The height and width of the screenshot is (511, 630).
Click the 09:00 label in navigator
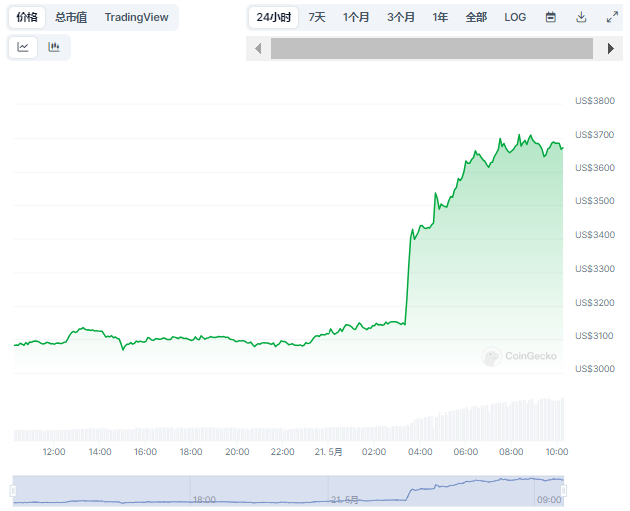[549, 500]
